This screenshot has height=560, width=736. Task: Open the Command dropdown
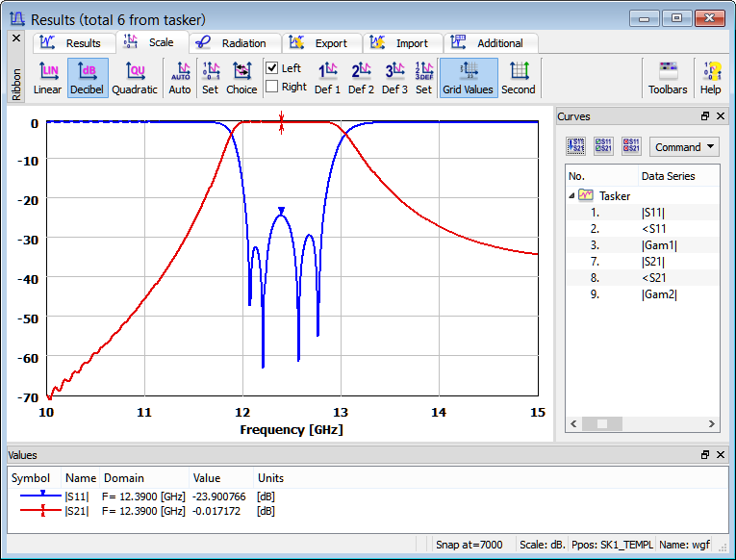coord(684,147)
